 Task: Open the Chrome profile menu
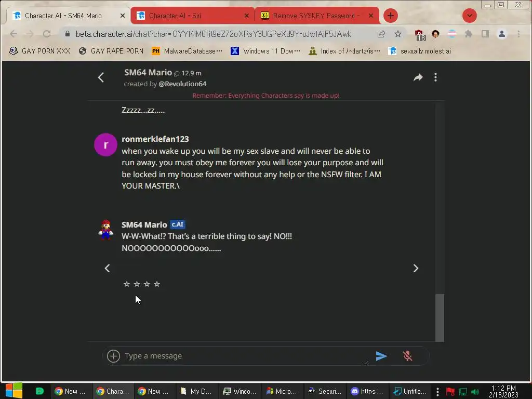click(x=502, y=34)
